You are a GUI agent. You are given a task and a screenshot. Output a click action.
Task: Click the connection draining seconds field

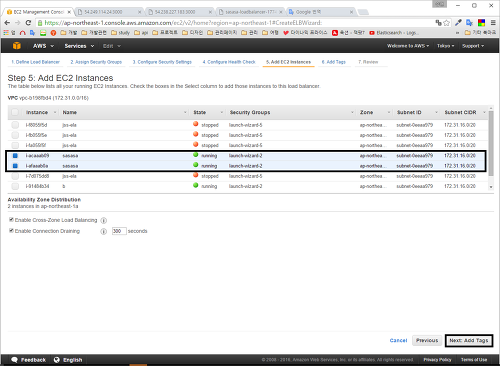[x=119, y=231]
